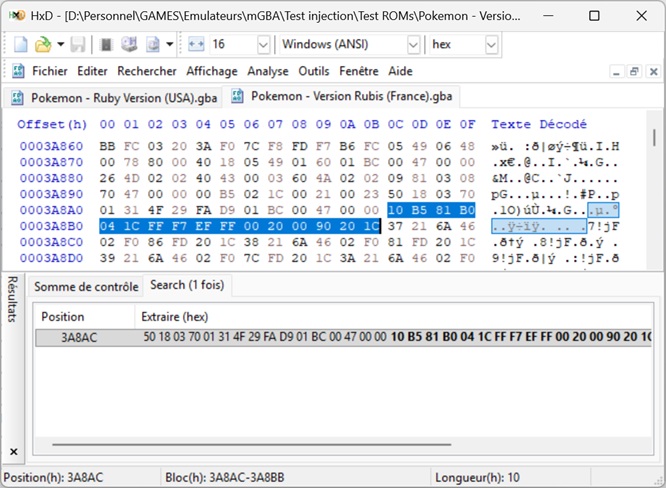Expand the hex offset base dropdown

pyautogui.click(x=491, y=45)
